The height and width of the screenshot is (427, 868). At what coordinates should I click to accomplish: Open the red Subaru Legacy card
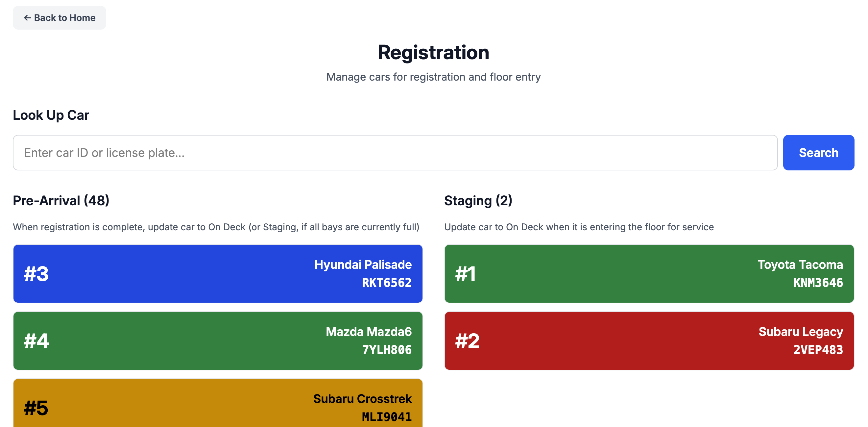click(649, 340)
